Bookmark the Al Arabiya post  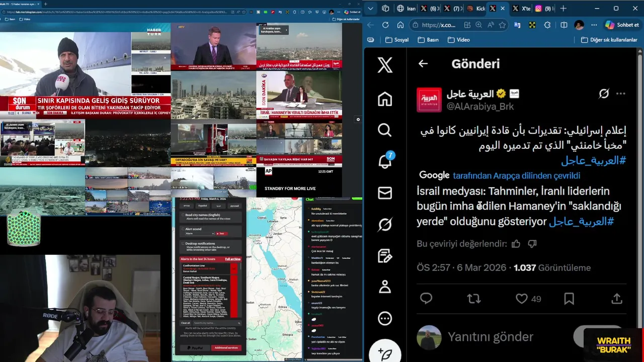tap(569, 299)
